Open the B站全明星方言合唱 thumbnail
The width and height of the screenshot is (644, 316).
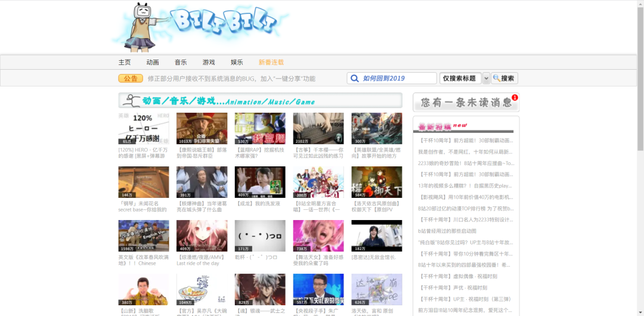click(x=318, y=182)
